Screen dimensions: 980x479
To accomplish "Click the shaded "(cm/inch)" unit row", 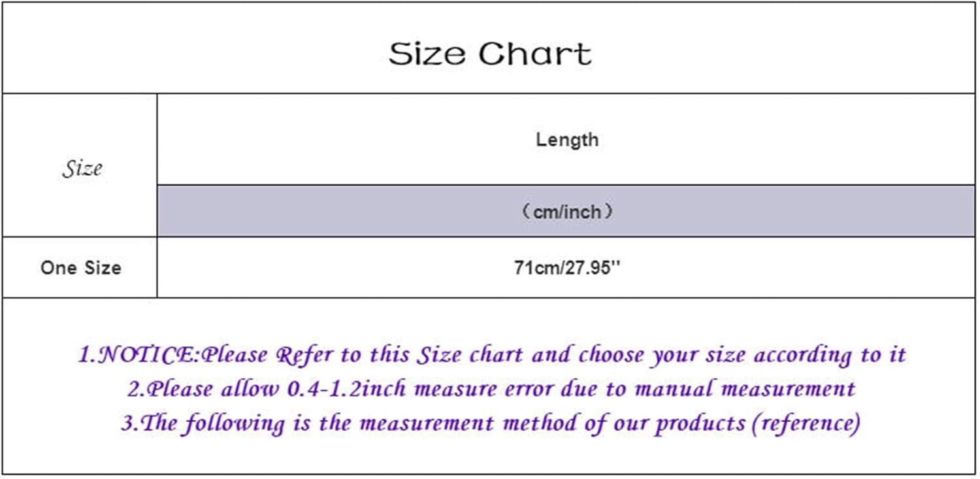I will (x=566, y=212).
